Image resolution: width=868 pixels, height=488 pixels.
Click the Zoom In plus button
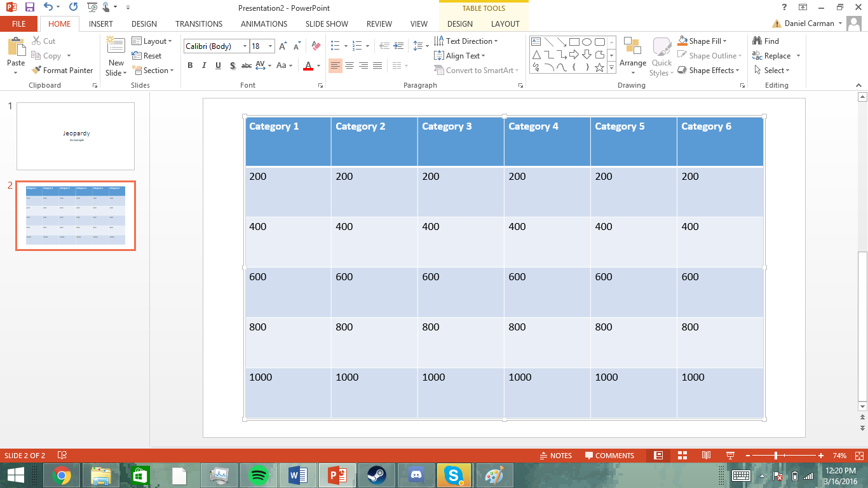(821, 456)
